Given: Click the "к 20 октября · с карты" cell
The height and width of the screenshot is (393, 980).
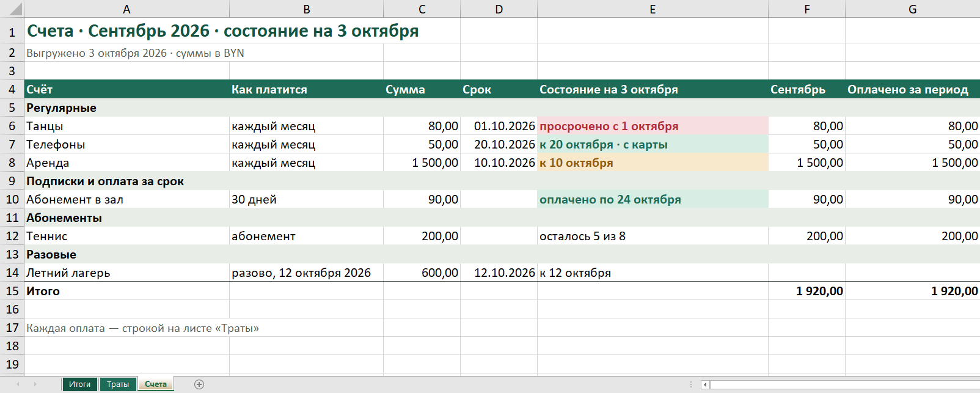Looking at the screenshot, I should coord(653,144).
